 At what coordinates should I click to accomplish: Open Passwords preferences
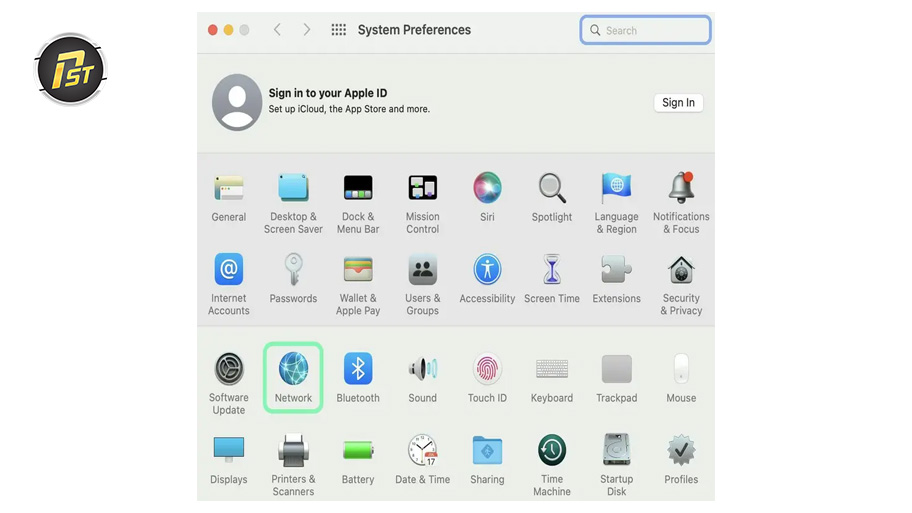pos(293,279)
